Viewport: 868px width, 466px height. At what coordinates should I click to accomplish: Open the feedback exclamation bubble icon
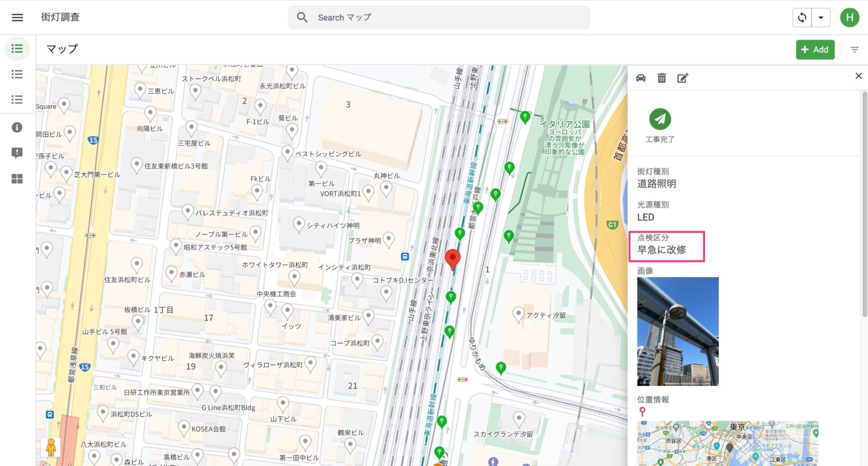click(17, 153)
